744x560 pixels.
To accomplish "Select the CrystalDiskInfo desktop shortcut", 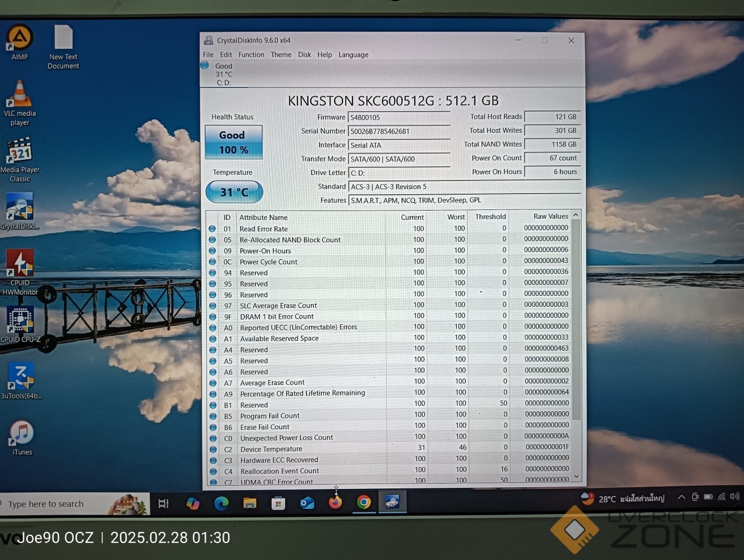I will [x=20, y=211].
